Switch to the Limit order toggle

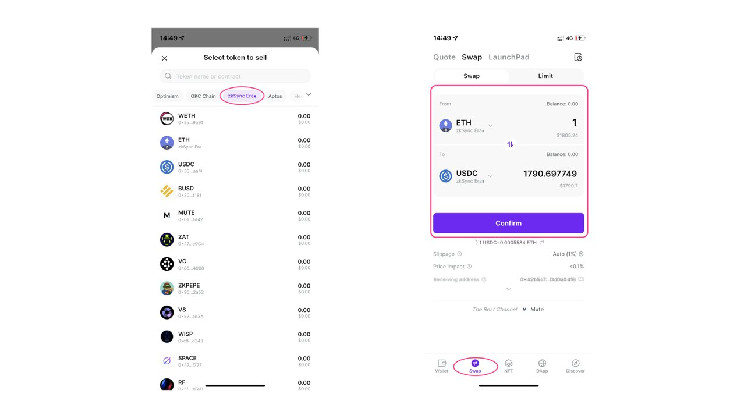click(x=545, y=76)
